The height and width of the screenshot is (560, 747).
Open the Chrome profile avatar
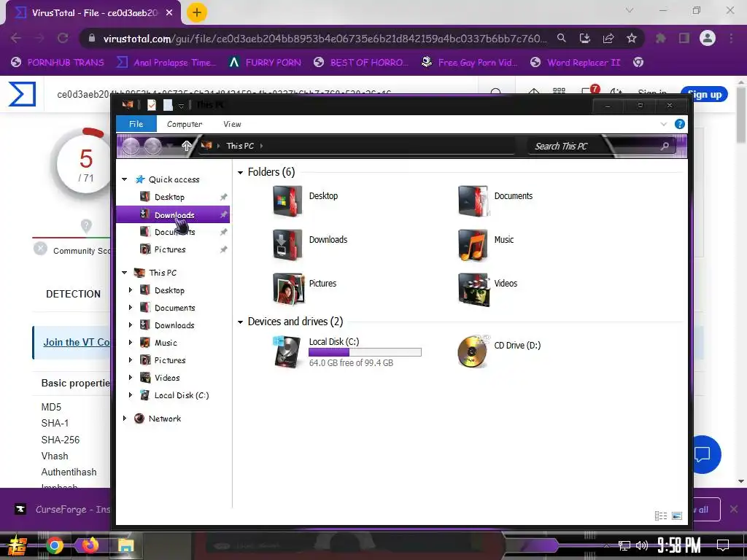(x=707, y=38)
